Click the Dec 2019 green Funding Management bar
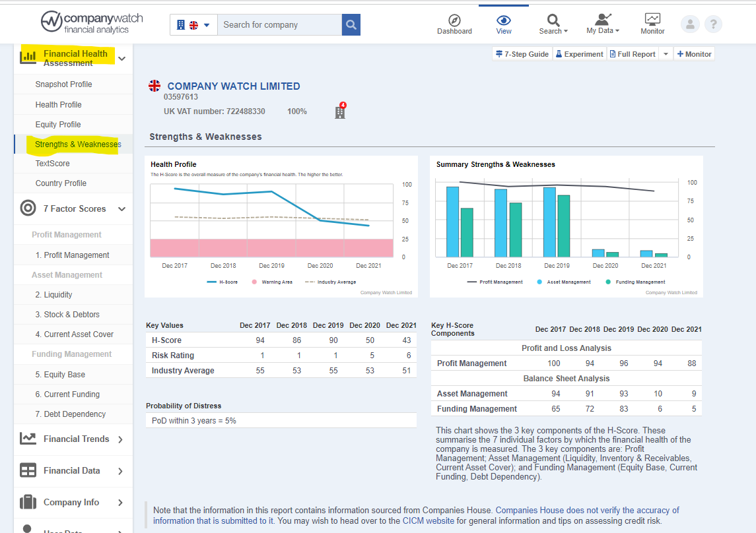This screenshot has width=756, height=533. (564, 226)
